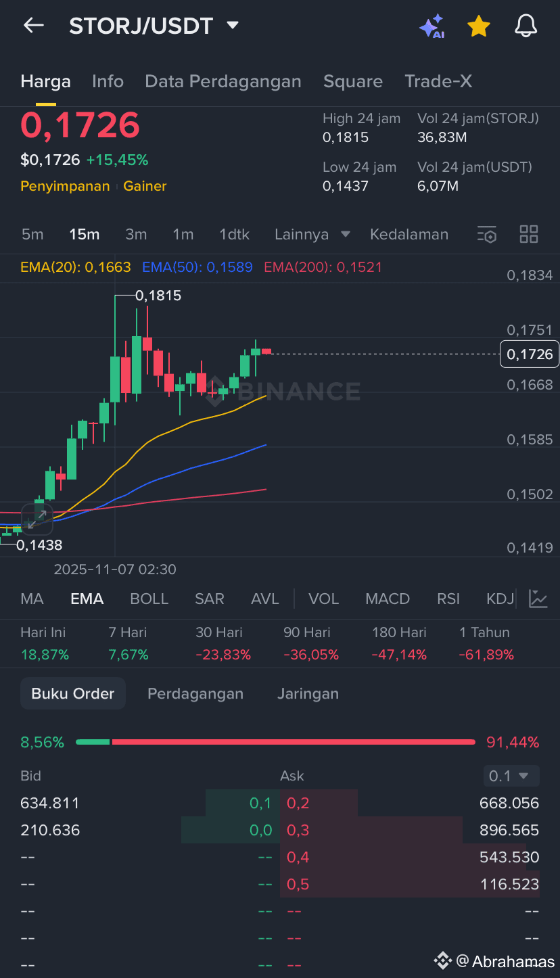Switch to the Jaringan tab

(308, 693)
